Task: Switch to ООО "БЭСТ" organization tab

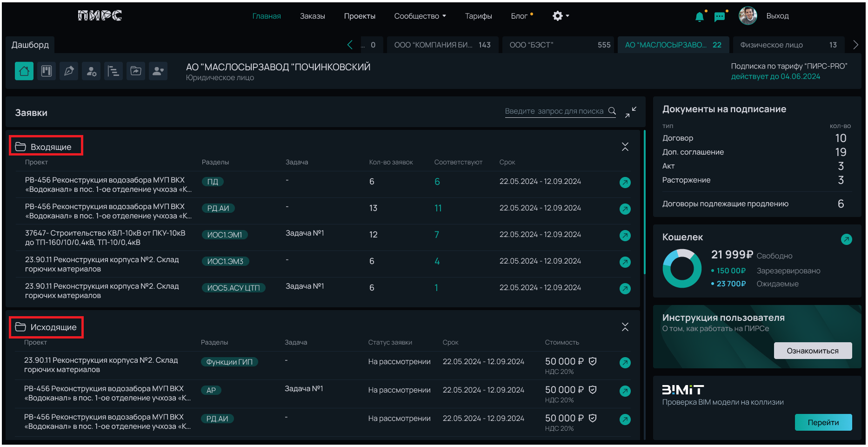Action: click(559, 45)
